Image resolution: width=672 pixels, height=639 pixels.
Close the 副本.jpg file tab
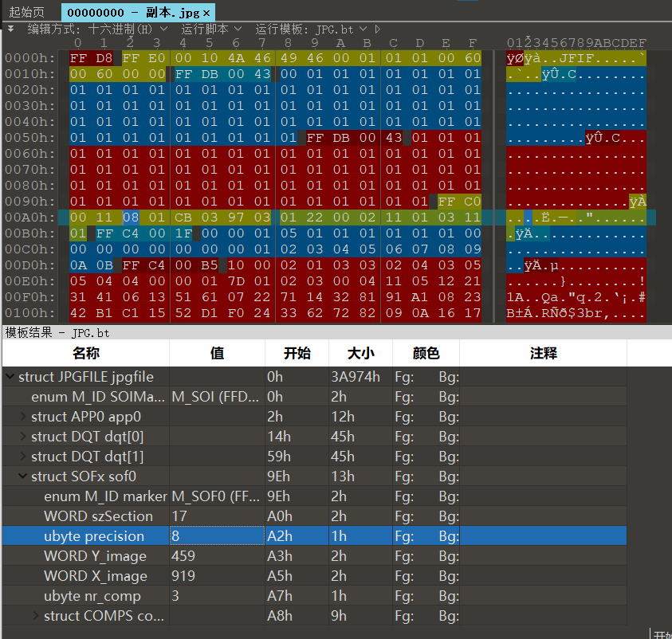click(207, 13)
